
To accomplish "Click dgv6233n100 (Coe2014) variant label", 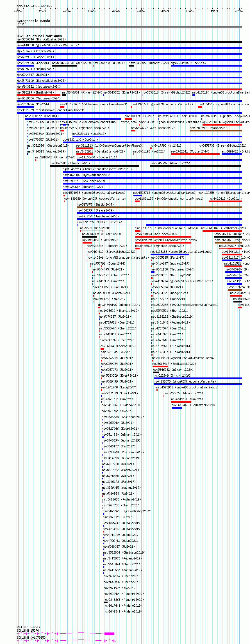I will tap(188, 63).
